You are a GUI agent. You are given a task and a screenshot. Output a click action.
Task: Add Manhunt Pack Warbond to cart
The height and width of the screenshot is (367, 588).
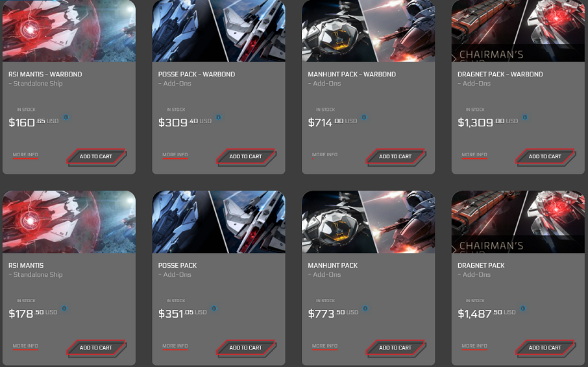(x=395, y=156)
